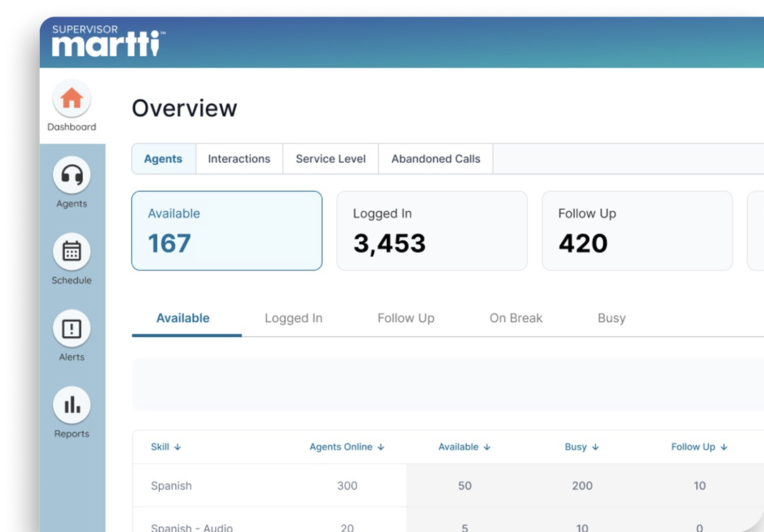Sort the table by Skill
The height and width of the screenshot is (532, 764).
coord(166,447)
